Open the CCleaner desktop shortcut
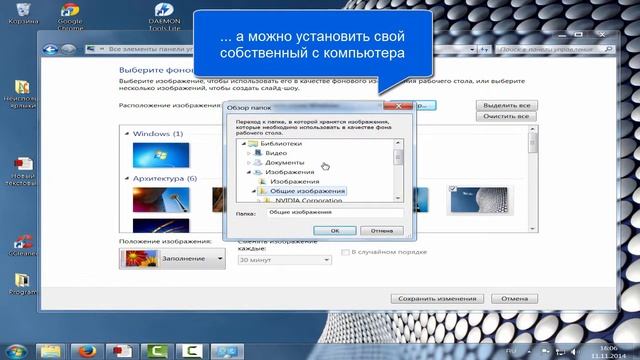The image size is (640, 360). pyautogui.click(x=22, y=245)
